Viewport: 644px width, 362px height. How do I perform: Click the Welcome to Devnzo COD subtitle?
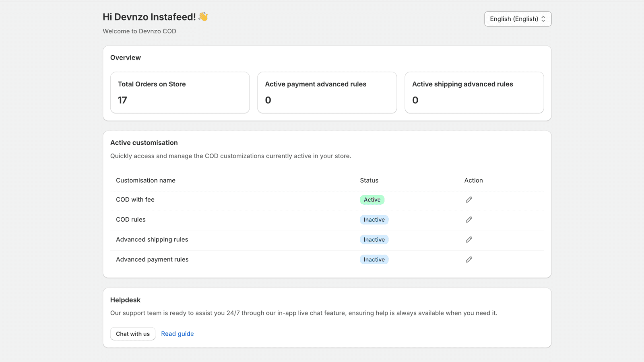pyautogui.click(x=139, y=31)
